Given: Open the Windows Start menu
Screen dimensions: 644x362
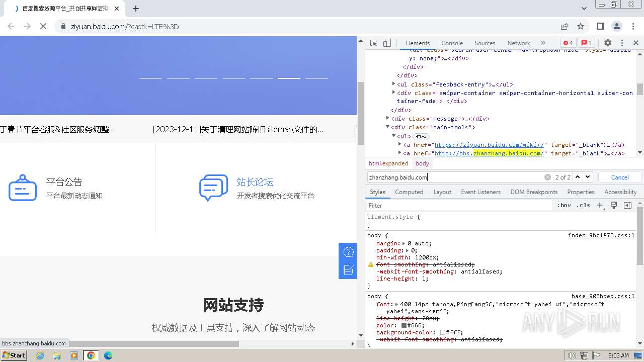Looking at the screenshot, I should 14,355.
